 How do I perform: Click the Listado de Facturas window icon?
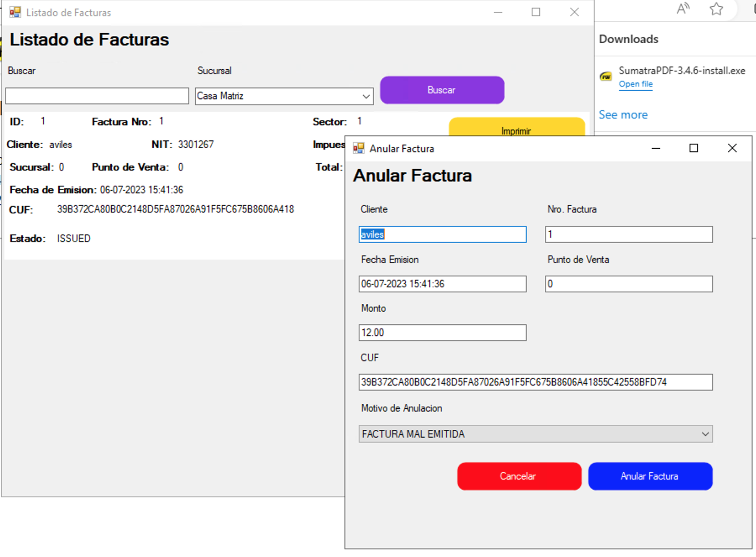pos(15,12)
